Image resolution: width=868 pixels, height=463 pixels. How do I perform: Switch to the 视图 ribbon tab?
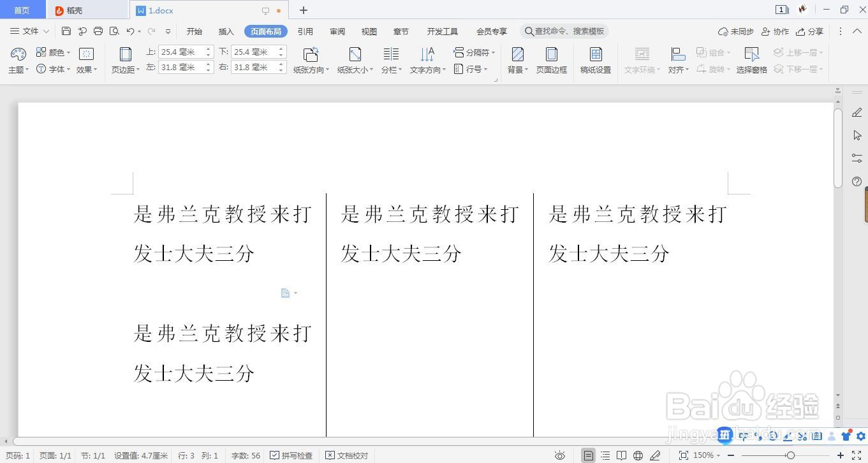pos(369,31)
